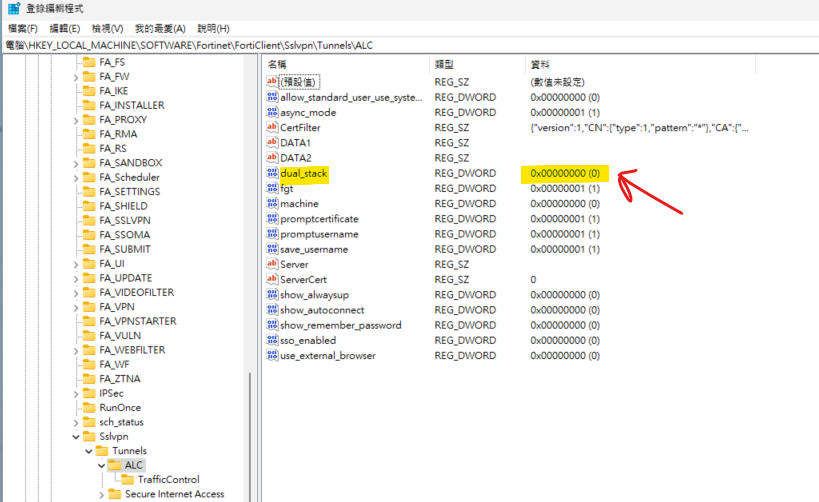Open the 檔案(F) menu
The height and width of the screenshot is (502, 819).
point(23,29)
